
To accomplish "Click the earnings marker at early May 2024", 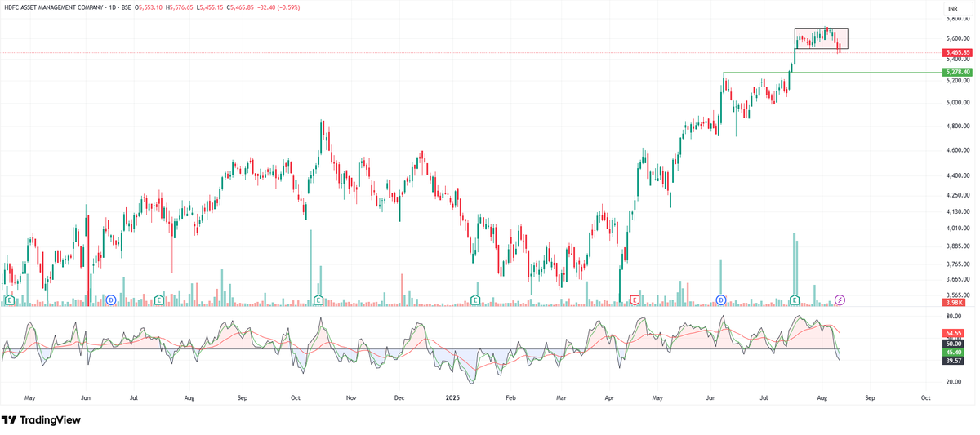I will pos(9,300).
